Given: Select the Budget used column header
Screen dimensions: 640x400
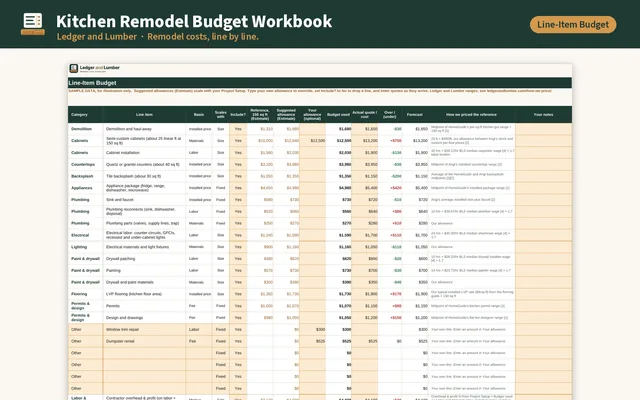Looking at the screenshot, I should [x=338, y=115].
